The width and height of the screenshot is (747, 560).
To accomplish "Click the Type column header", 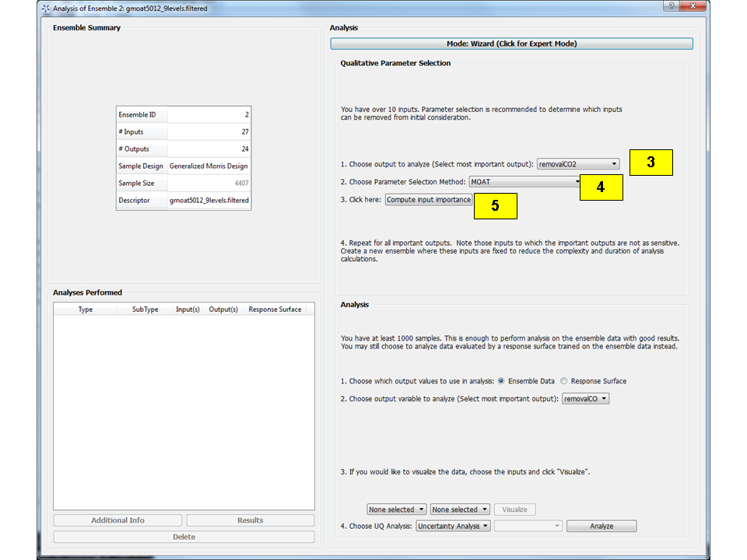I will click(85, 309).
